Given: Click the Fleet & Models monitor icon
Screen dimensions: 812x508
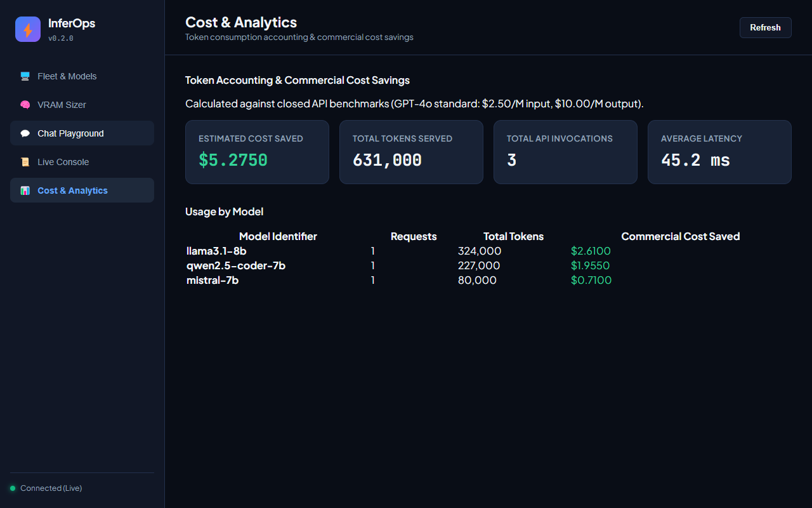Looking at the screenshot, I should click(25, 76).
